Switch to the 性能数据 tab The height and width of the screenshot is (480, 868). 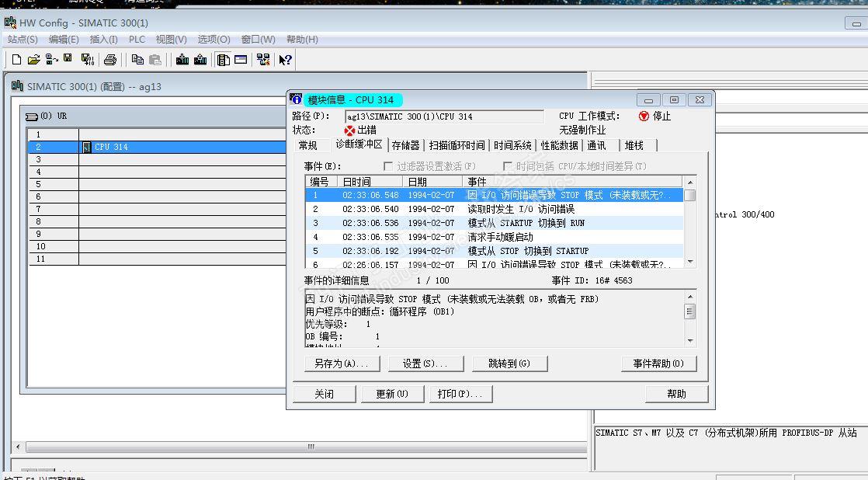560,145
